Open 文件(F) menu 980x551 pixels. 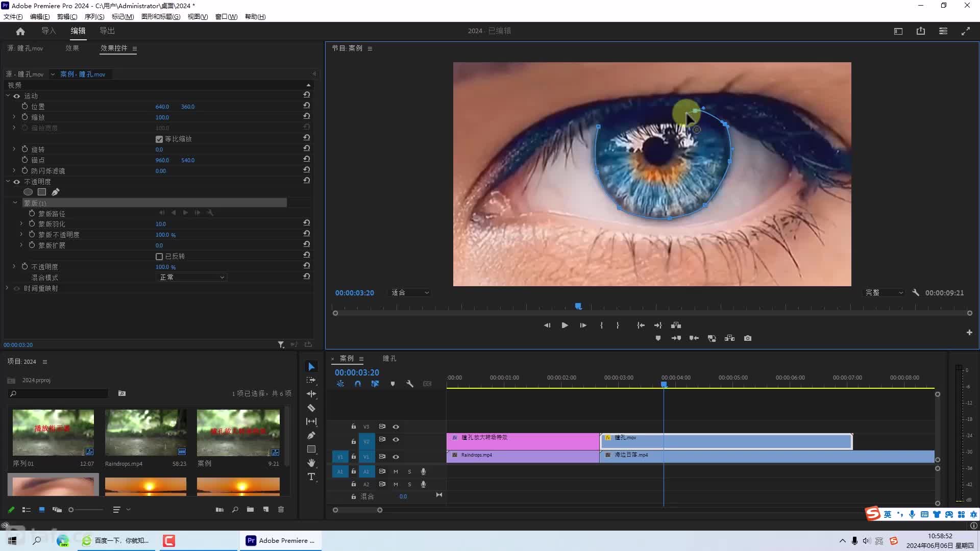13,16
